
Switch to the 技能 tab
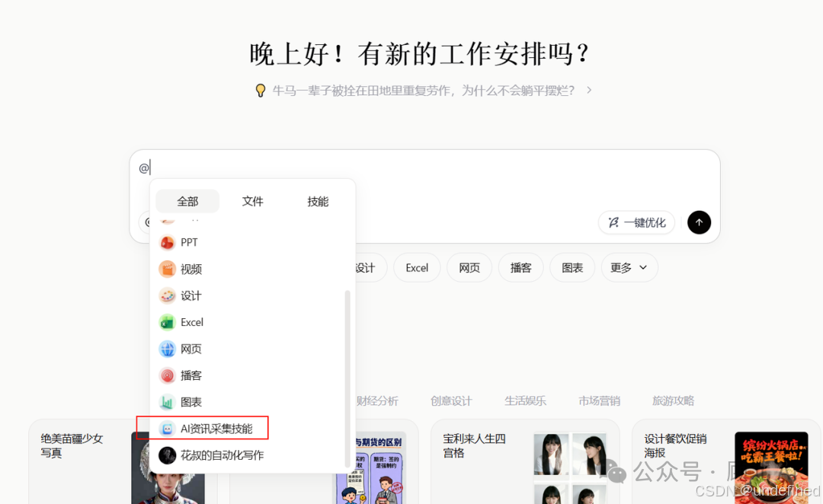click(318, 201)
